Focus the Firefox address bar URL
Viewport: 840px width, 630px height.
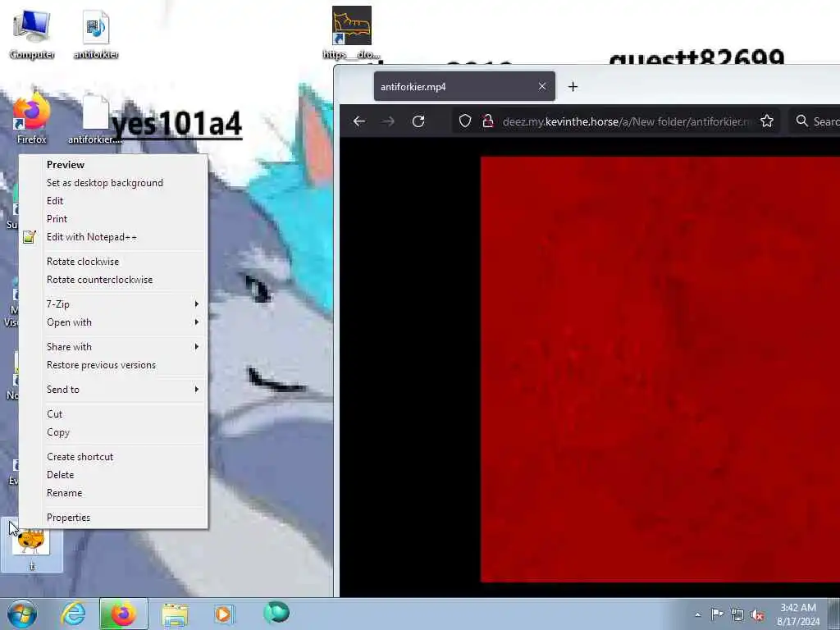coord(626,121)
